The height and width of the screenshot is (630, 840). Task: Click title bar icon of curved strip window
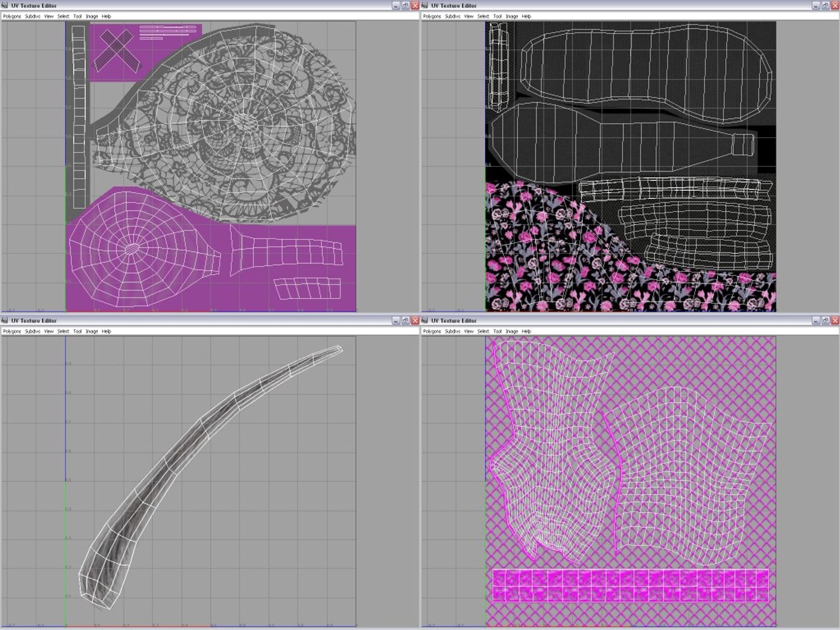point(5,320)
